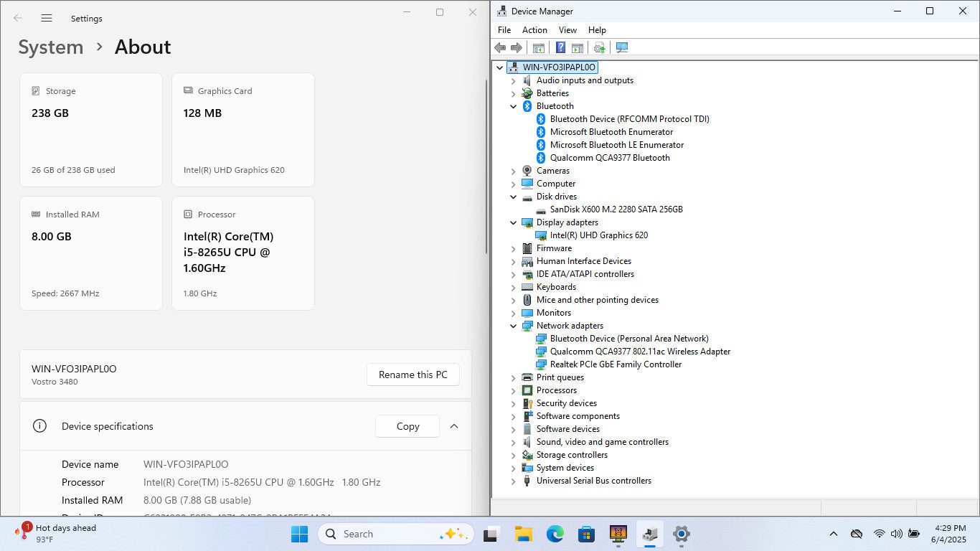
Task: Collapse the Network adapters category
Action: [x=514, y=326]
